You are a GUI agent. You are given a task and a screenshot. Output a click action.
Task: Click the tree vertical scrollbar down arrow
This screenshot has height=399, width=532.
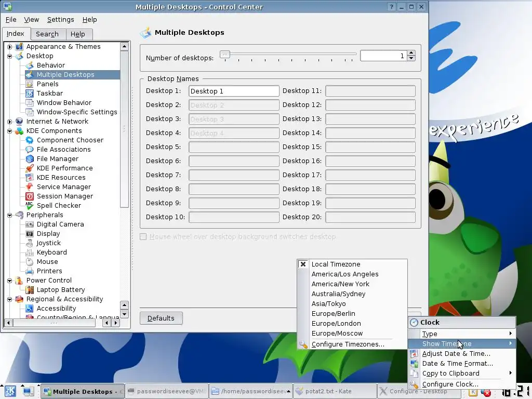pos(124,314)
